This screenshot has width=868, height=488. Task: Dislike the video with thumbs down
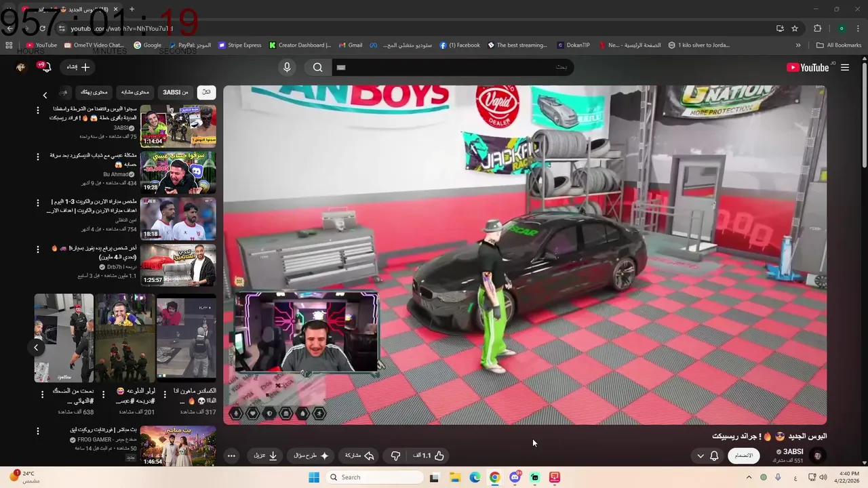pyautogui.click(x=396, y=455)
